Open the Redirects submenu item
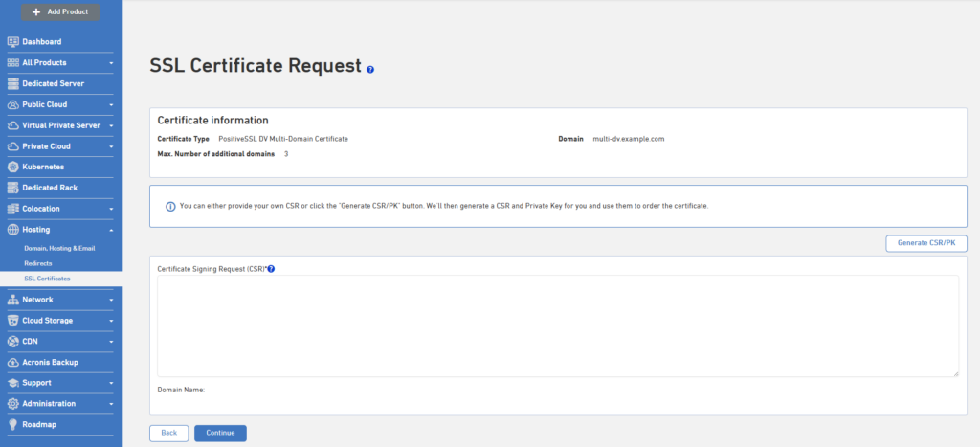The height and width of the screenshot is (447, 980). 38,263
